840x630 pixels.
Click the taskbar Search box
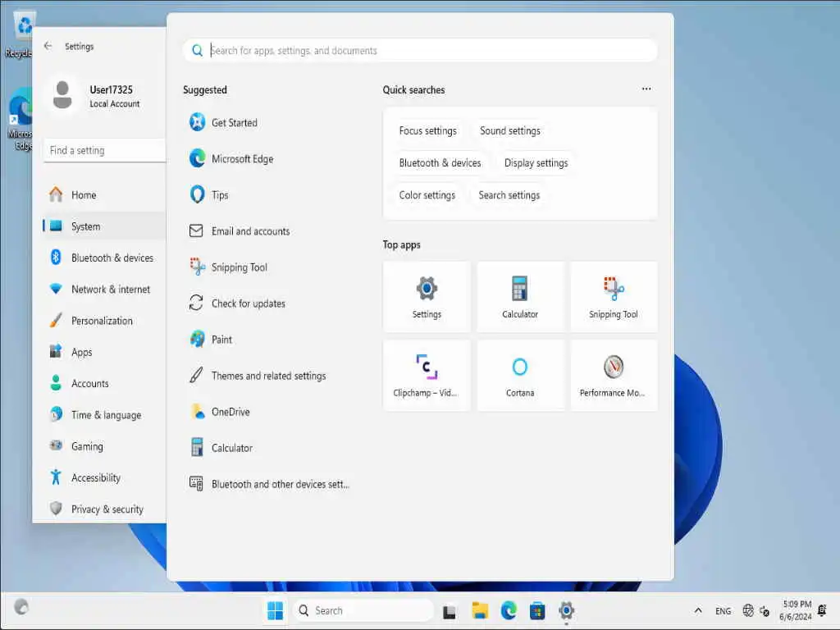pyautogui.click(x=363, y=610)
